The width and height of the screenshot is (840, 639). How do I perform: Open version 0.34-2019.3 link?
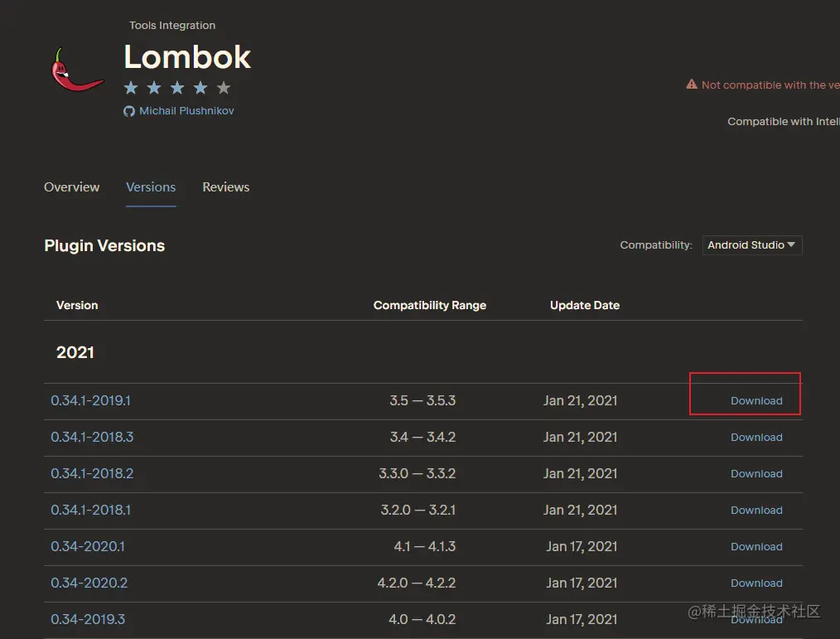(88, 619)
